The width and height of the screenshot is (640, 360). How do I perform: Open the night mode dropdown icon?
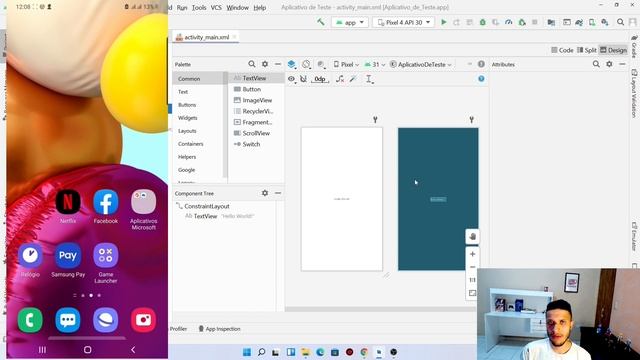321,64
